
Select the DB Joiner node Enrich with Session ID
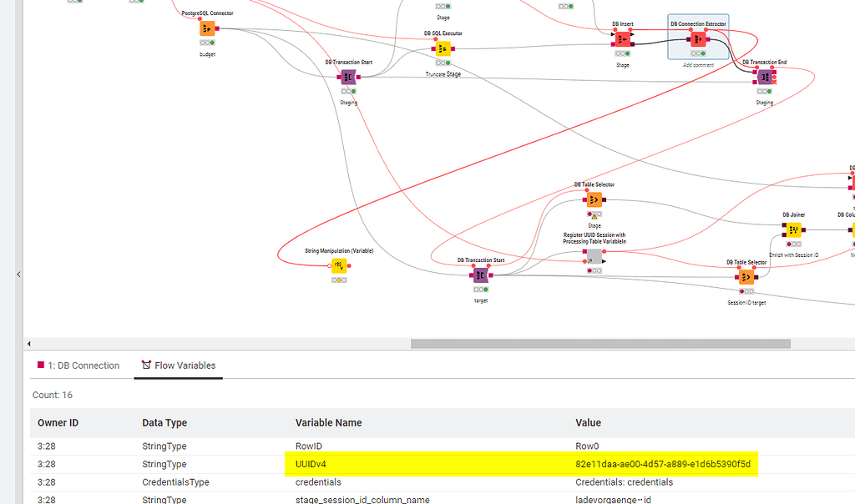click(x=793, y=229)
